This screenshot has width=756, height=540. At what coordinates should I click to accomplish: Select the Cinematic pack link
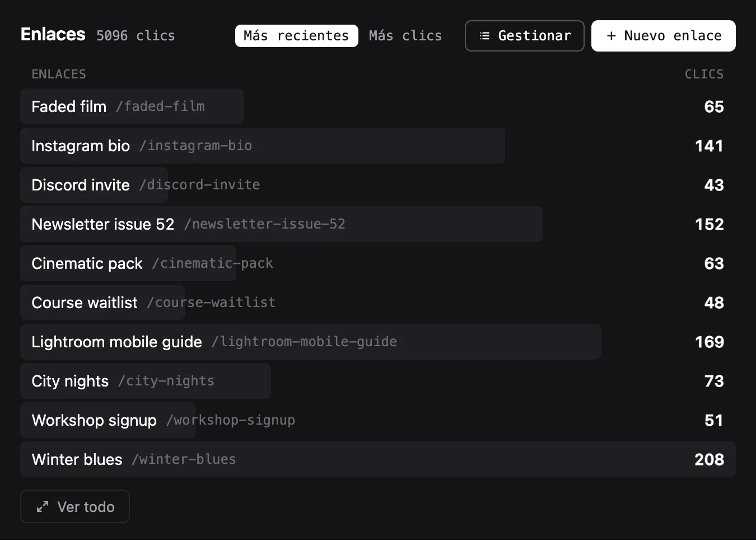377,263
